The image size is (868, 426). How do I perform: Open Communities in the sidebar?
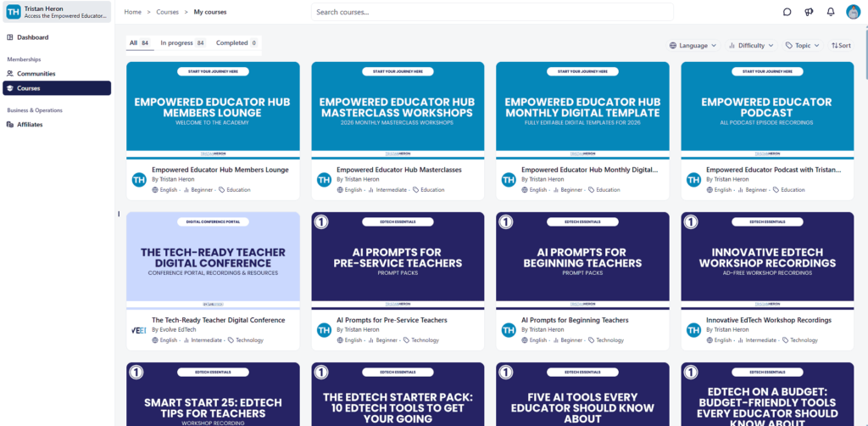pyautogui.click(x=57, y=74)
